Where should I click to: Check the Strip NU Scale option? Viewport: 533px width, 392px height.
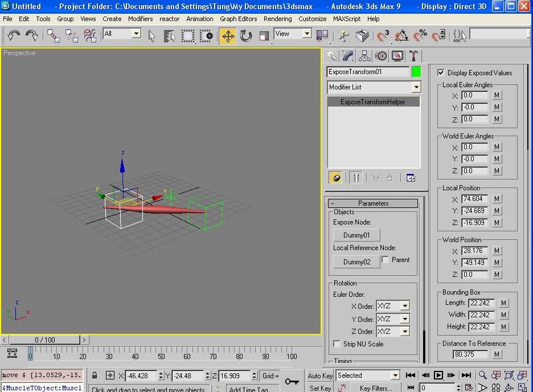coord(337,344)
